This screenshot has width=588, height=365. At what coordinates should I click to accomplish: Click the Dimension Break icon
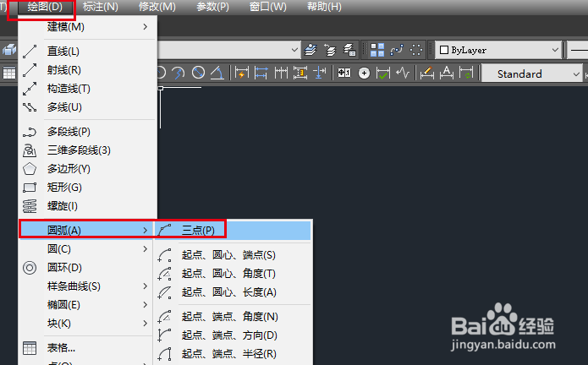320,73
